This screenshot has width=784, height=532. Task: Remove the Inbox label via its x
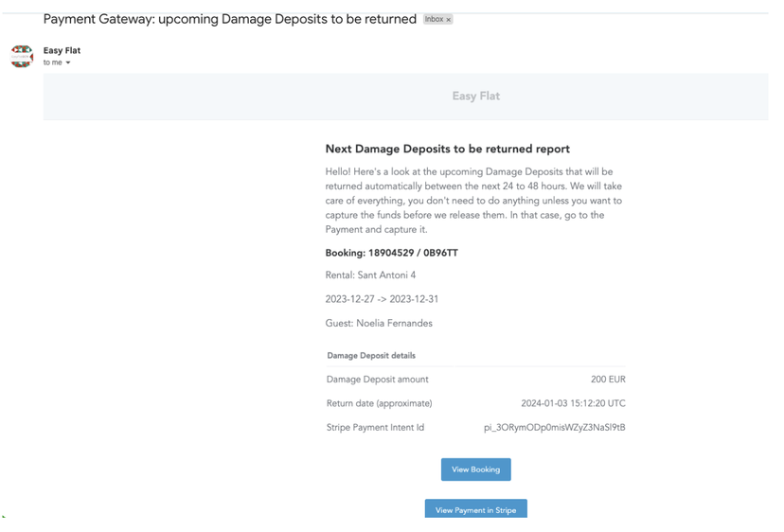pyautogui.click(x=449, y=20)
